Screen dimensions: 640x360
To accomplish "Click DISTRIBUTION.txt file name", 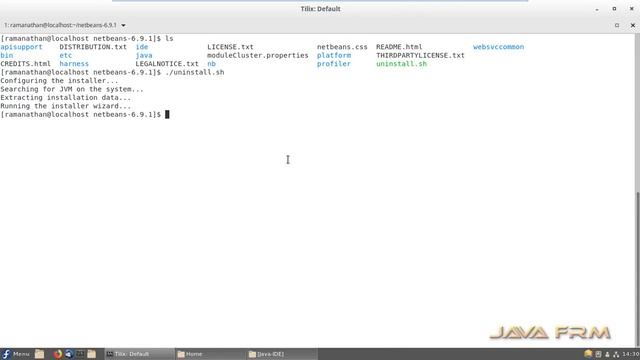I will click(x=93, y=47).
